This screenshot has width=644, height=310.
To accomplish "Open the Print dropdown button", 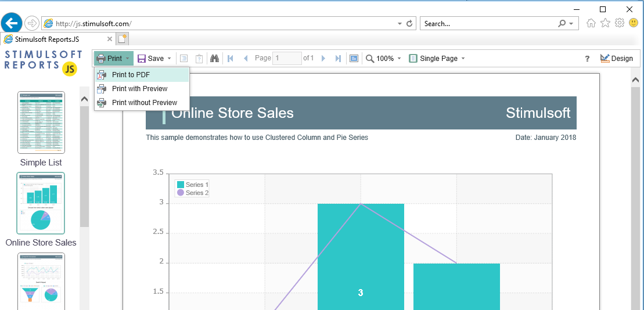I will coord(114,59).
